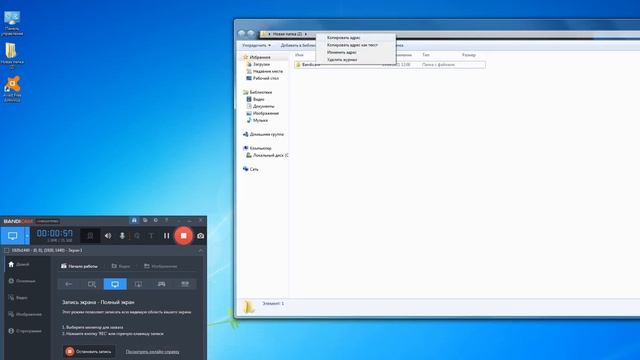Select the HDMI device recording mode icon
The image size is (640, 360).
185,284
